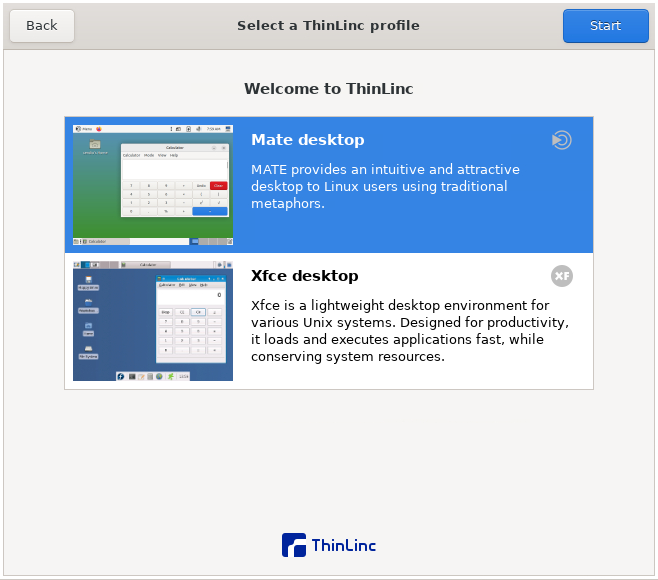Click the ThinLinc logo at the bottom
Image resolution: width=658 pixels, height=580 pixels.
tap(329, 545)
